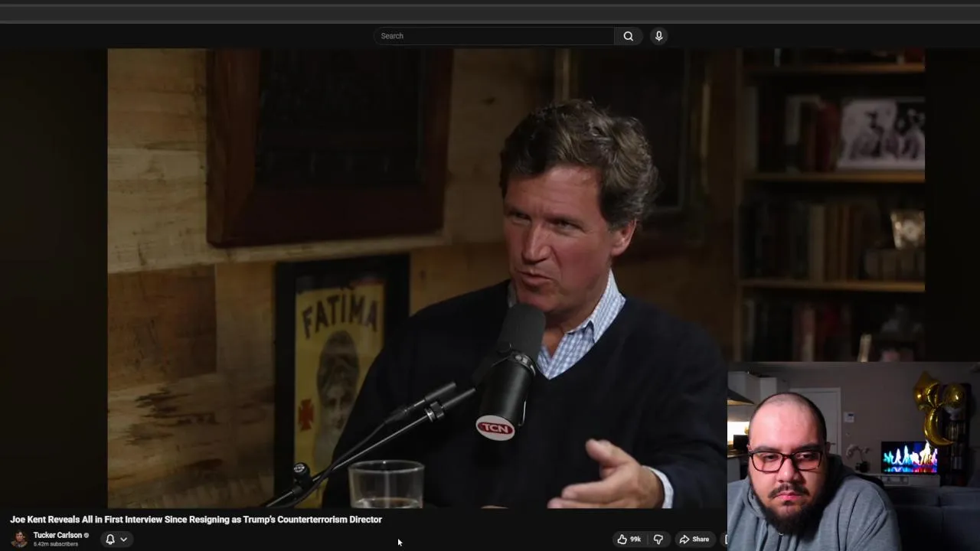The height and width of the screenshot is (551, 980).
Task: Click the 5.42m subscribers text
Action: point(55,544)
